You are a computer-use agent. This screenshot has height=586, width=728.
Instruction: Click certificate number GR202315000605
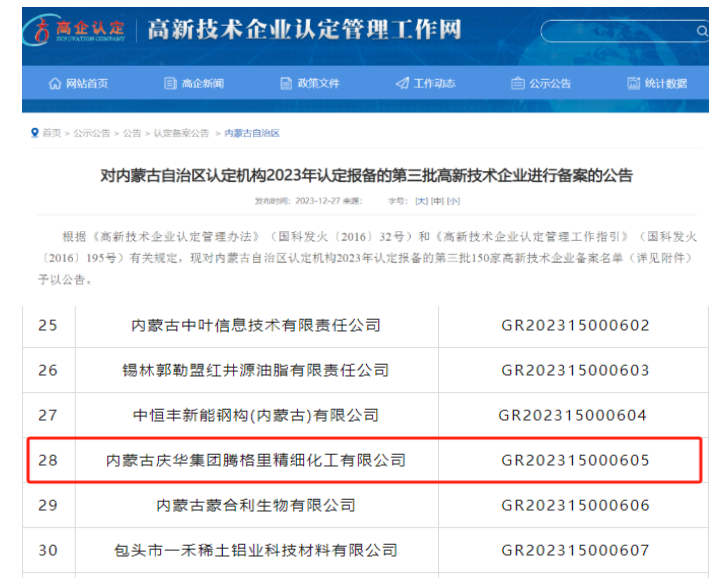575,461
